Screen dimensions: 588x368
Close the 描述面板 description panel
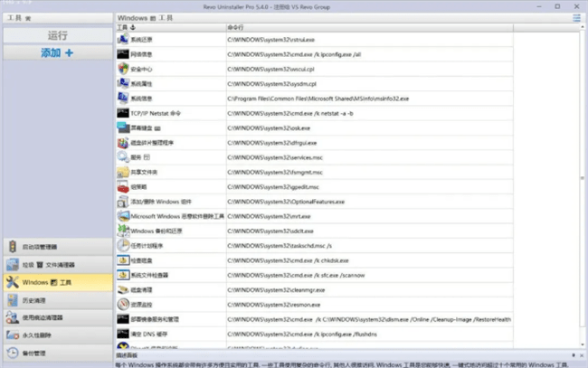(x=582, y=355)
